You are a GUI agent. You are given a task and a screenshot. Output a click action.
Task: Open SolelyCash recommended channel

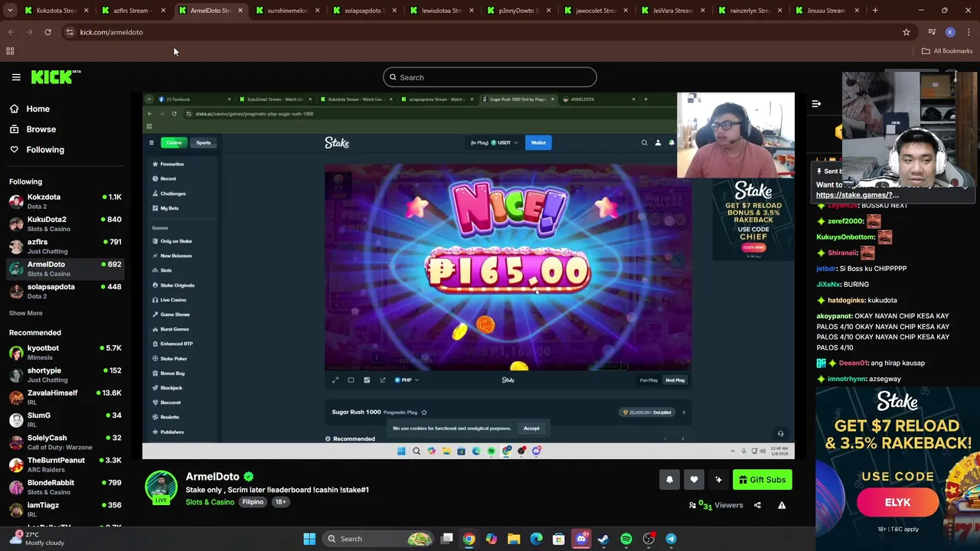[x=65, y=442]
